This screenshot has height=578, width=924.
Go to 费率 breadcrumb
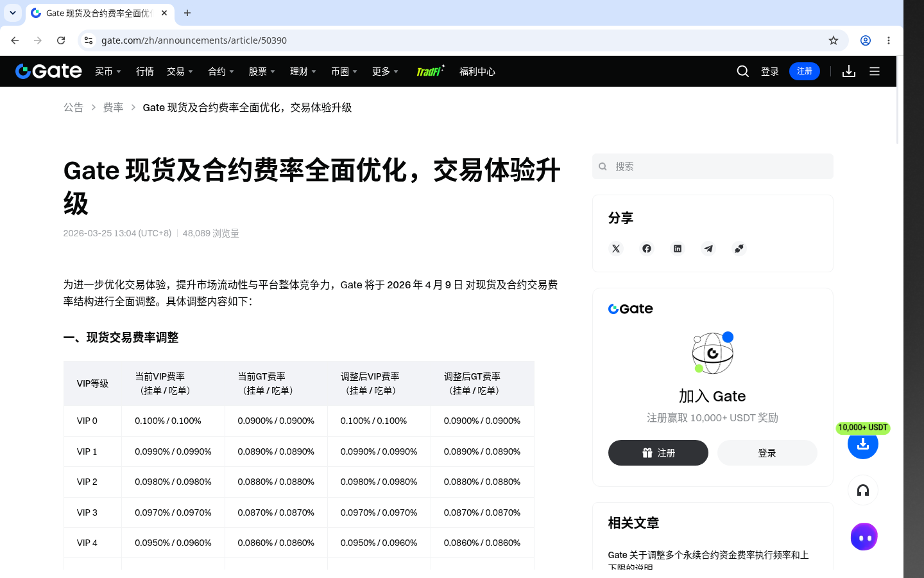pyautogui.click(x=113, y=107)
